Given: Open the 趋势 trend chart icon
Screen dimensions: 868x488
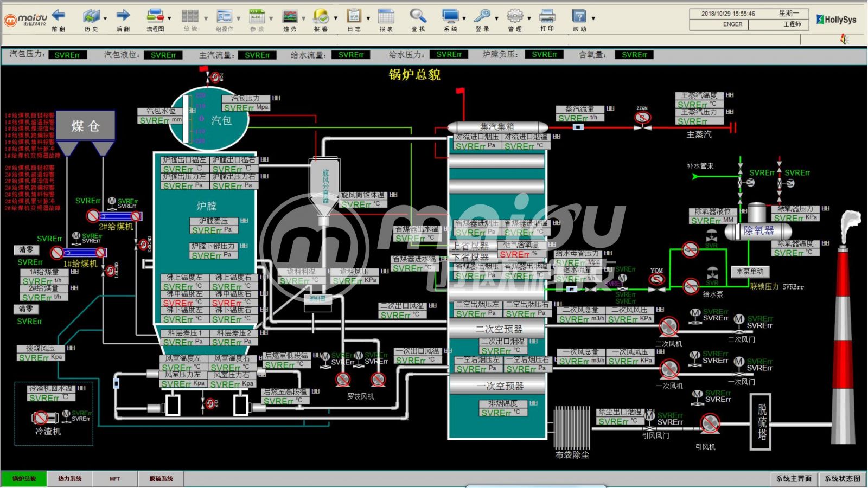Looking at the screenshot, I should click(x=290, y=16).
